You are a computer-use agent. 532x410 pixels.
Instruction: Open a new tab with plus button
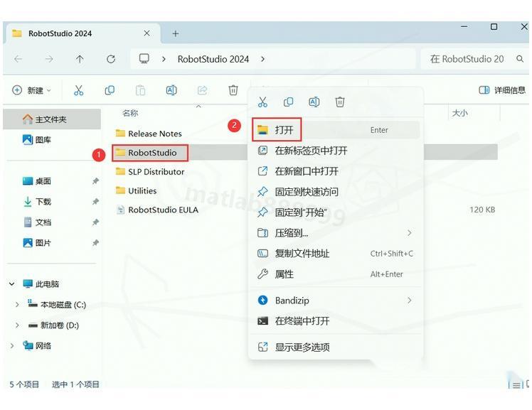coord(176,33)
